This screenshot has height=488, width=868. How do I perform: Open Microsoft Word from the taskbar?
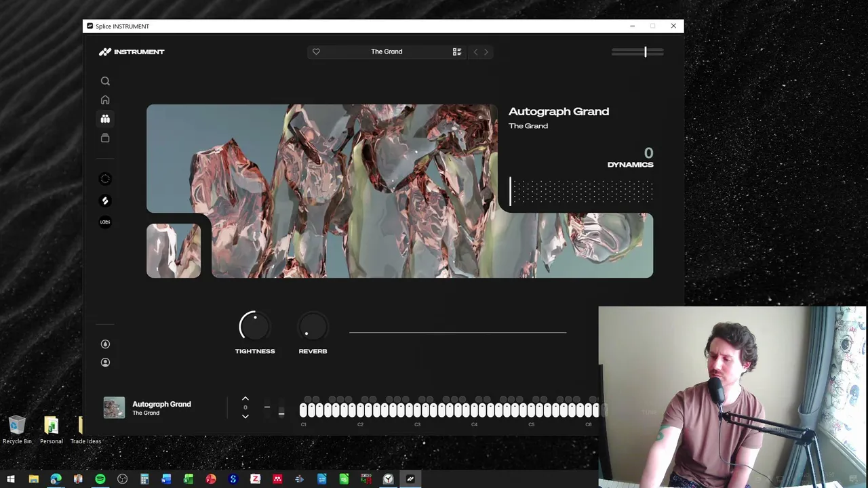tap(166, 479)
